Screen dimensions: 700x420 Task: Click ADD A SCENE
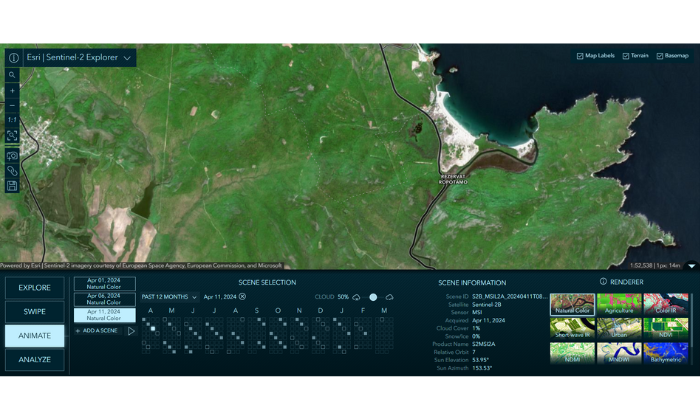(97, 331)
